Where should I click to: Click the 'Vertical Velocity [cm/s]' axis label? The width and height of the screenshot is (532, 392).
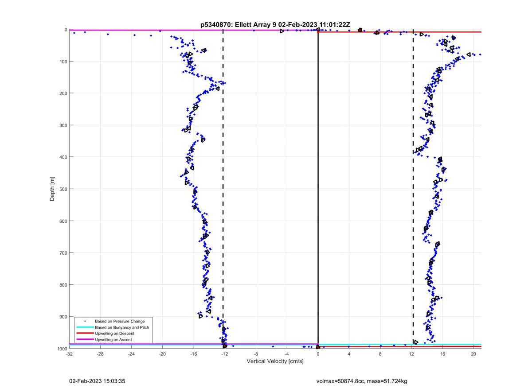(x=275, y=361)
